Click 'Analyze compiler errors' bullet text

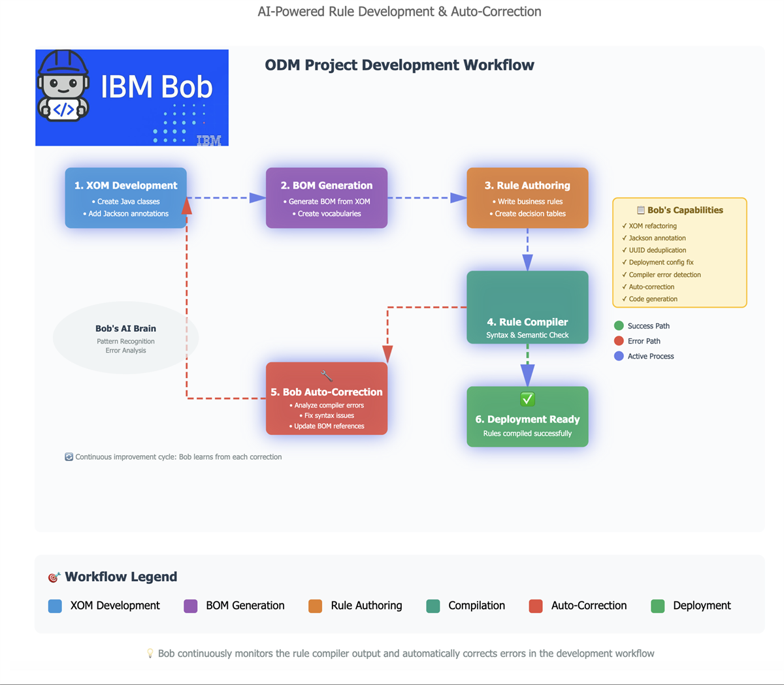point(329,406)
